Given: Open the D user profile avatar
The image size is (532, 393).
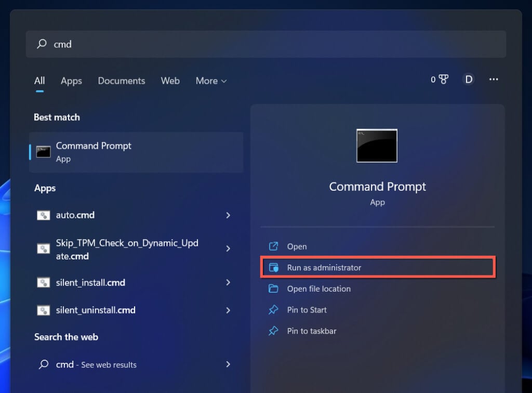Looking at the screenshot, I should click(469, 80).
